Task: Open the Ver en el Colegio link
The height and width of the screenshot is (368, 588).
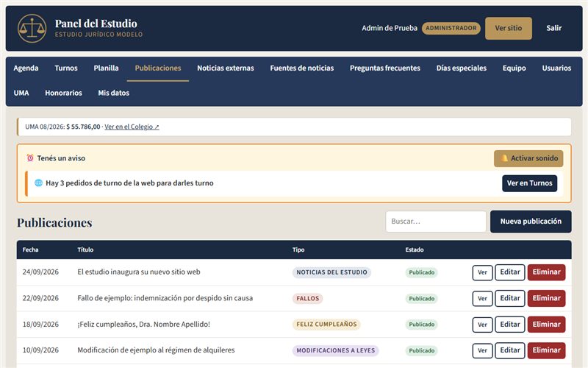Action: [132, 127]
